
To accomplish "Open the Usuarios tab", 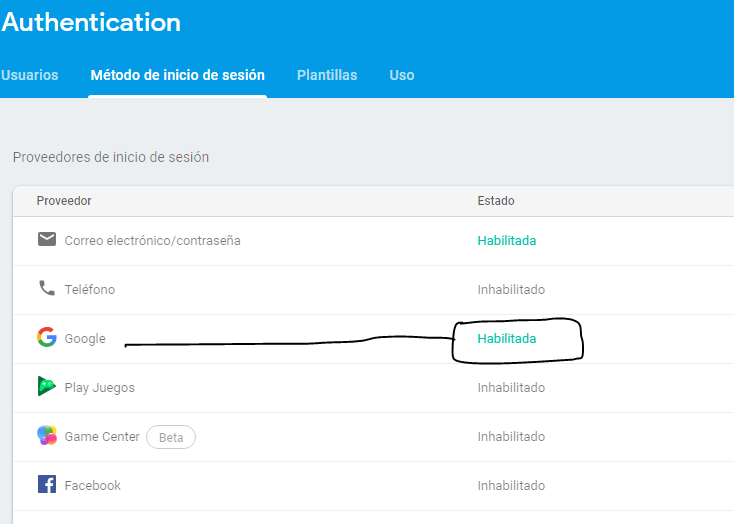I will (x=30, y=75).
